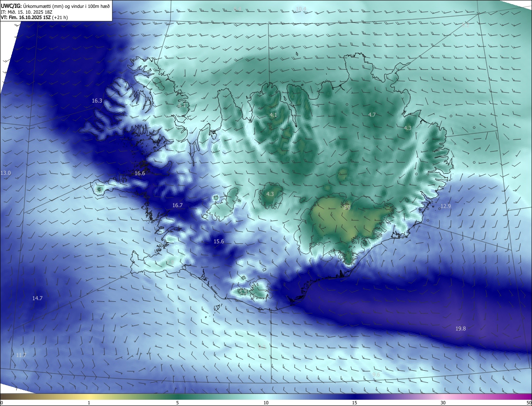Click the colorbar tick label 50
Viewport: 532px width, 406px height.
[x=529, y=403]
